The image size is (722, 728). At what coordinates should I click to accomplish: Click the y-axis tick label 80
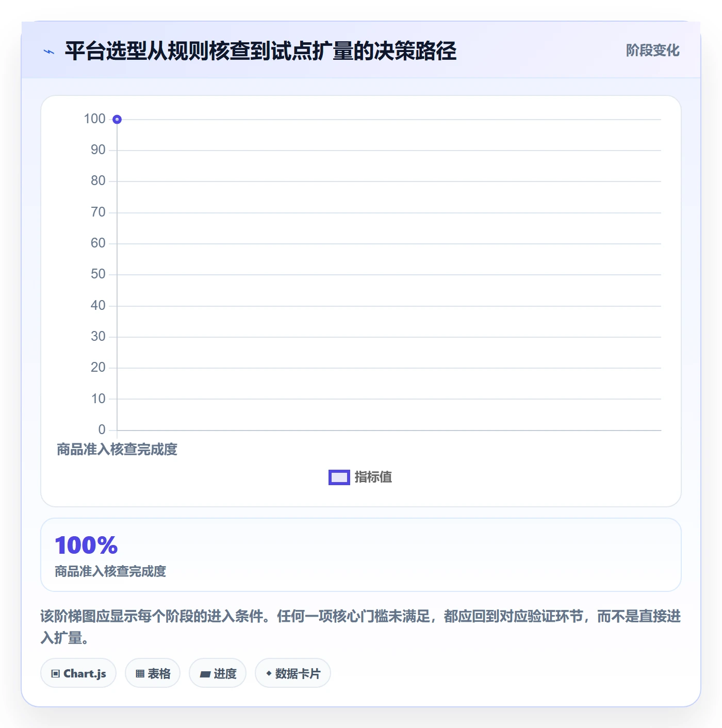(x=98, y=181)
